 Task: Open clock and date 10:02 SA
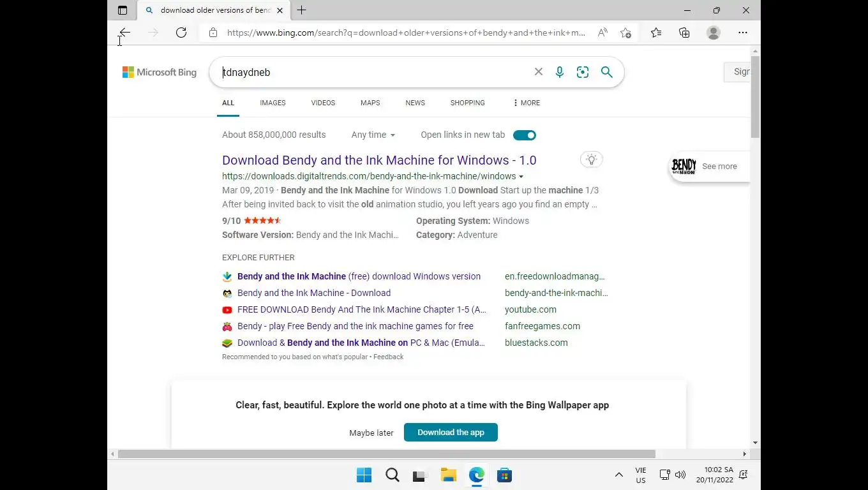pos(715,475)
